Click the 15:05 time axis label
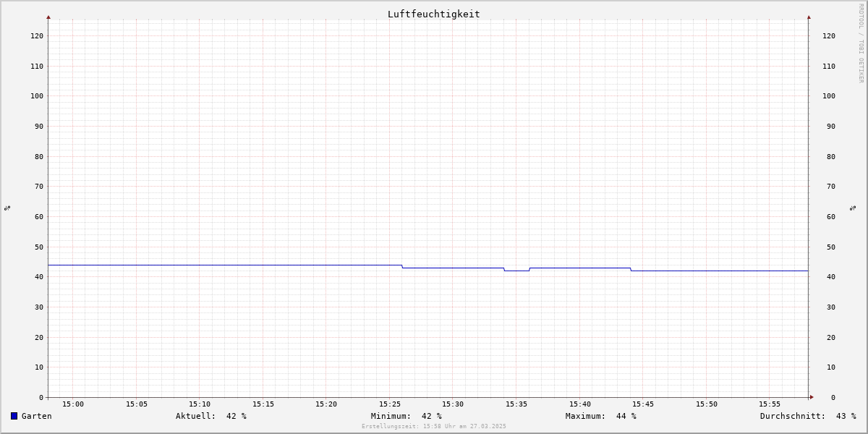 point(137,404)
